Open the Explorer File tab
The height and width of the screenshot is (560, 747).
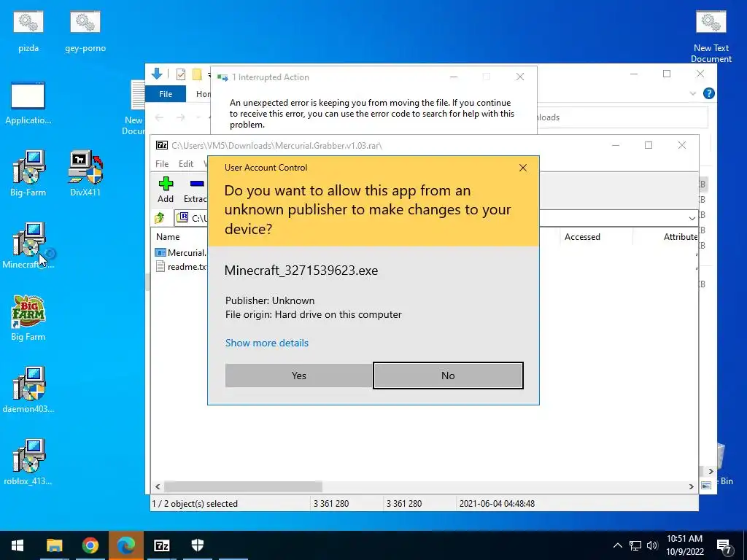click(x=166, y=94)
